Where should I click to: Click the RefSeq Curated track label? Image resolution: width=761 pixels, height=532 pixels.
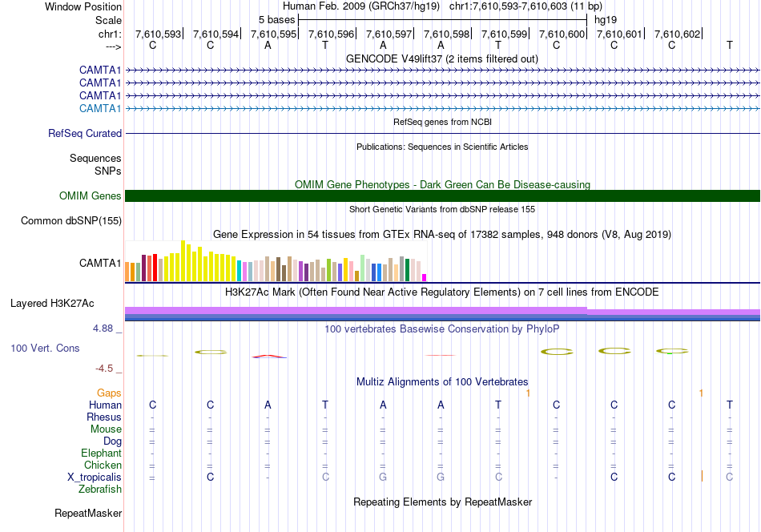point(84,133)
